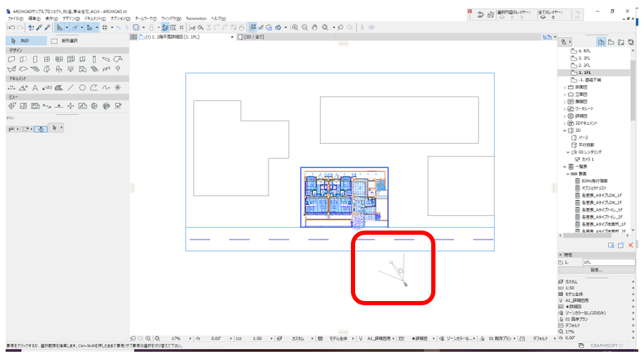This screenshot has width=644, height=356.
Task: Click the red delete X in navigator
Action: 631,245
